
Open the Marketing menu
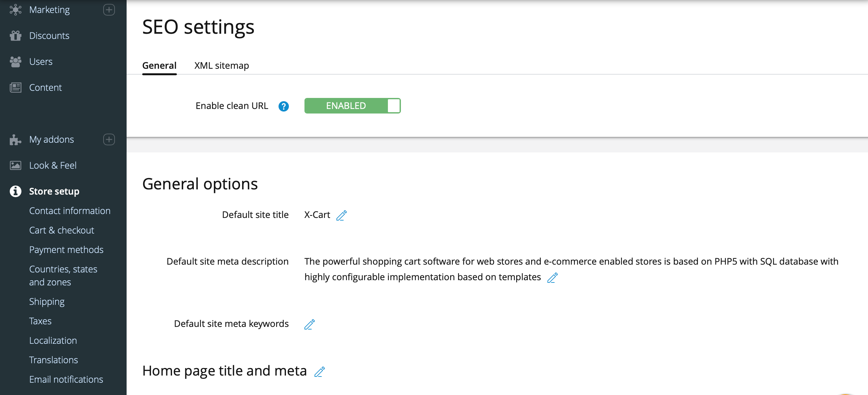tap(50, 10)
